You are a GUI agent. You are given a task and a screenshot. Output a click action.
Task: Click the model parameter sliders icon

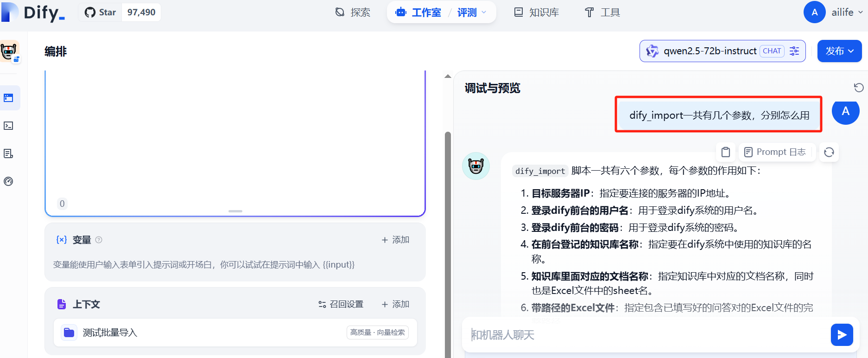tap(794, 51)
